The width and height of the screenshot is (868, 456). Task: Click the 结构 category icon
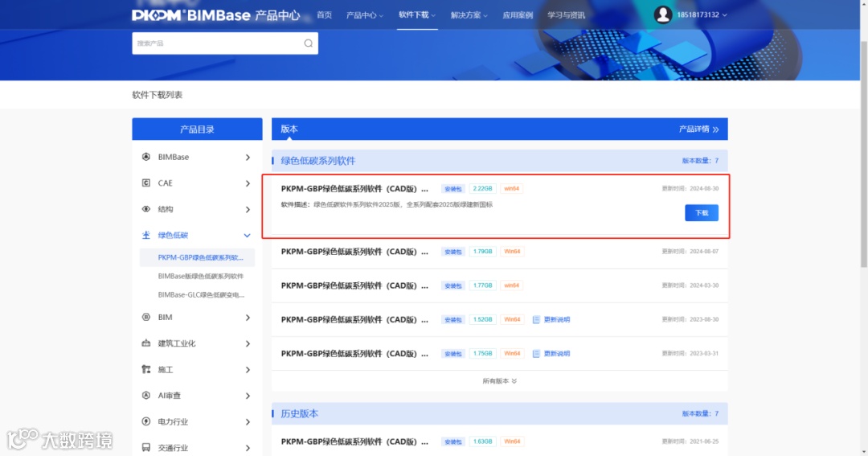tap(146, 209)
